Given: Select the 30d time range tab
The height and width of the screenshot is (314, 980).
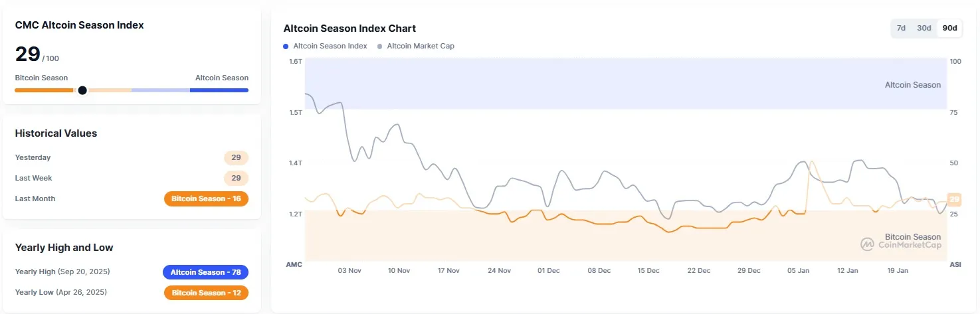Looking at the screenshot, I should (924, 28).
